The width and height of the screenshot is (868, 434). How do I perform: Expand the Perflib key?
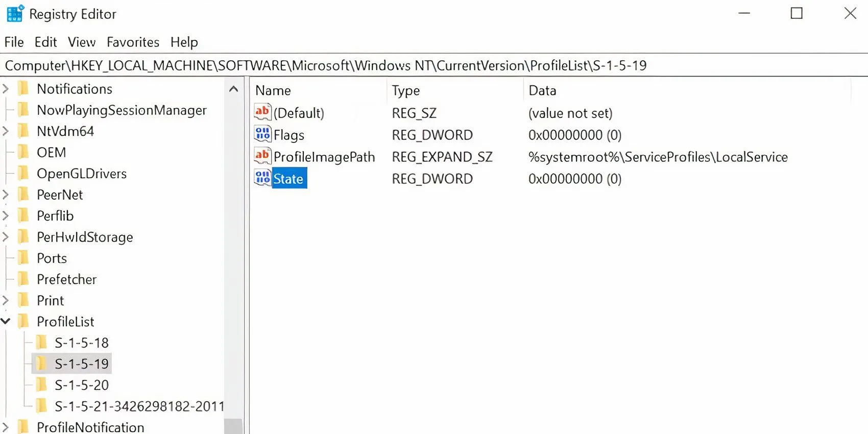pyautogui.click(x=6, y=216)
